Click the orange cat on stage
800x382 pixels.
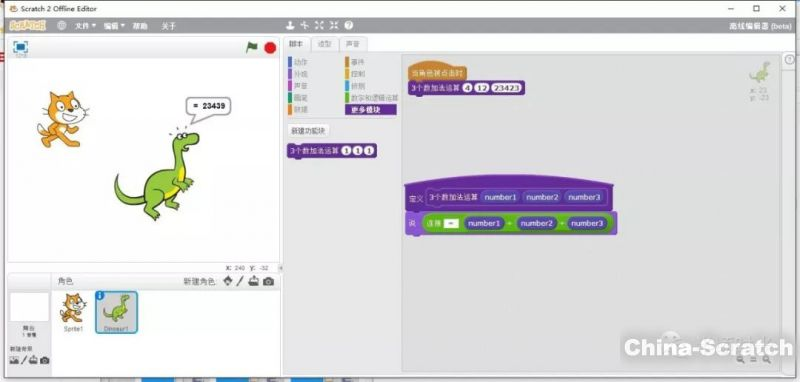[x=62, y=119]
